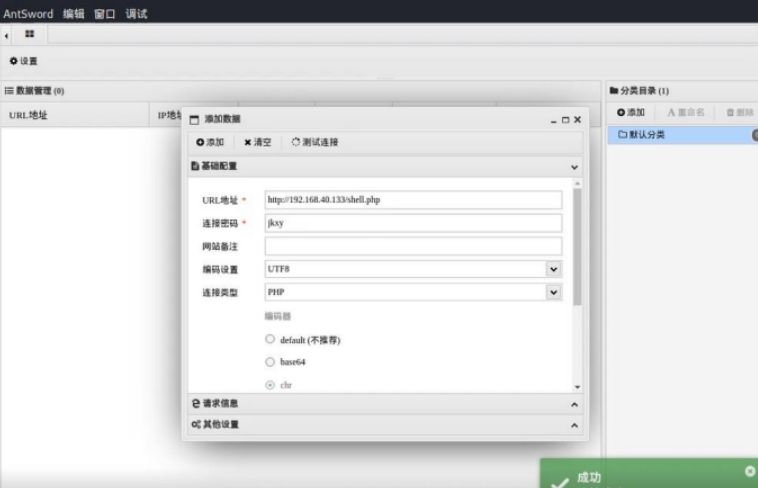Maximize the 添加数据 dialog
Screen dimensions: 758x488
pyautogui.click(x=565, y=119)
